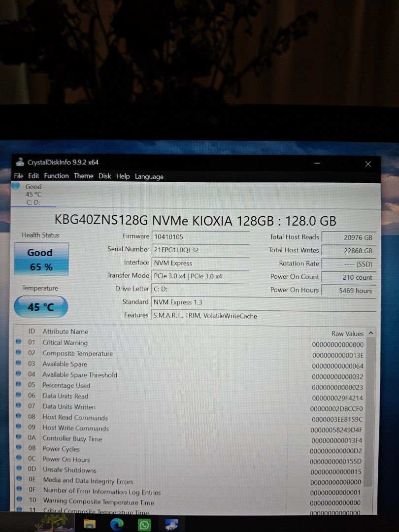Open the Disk menu
Viewport: 399px width, 532px height.
point(105,176)
